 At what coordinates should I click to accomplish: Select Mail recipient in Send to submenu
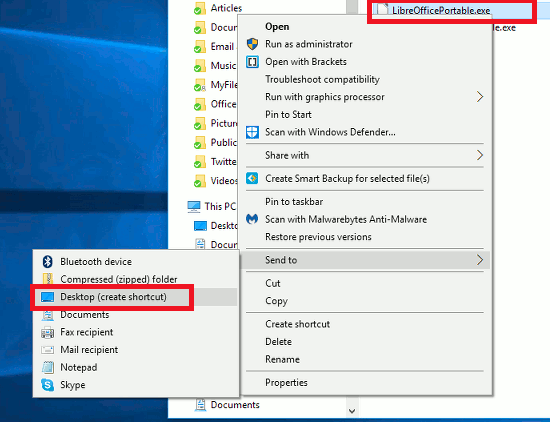click(x=136, y=350)
